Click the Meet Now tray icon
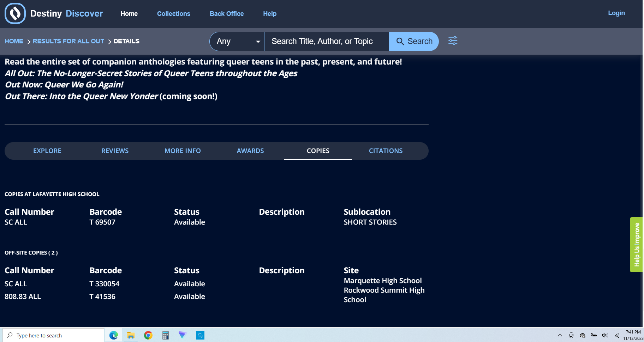Screen dimensions: 644x342 tap(571, 335)
